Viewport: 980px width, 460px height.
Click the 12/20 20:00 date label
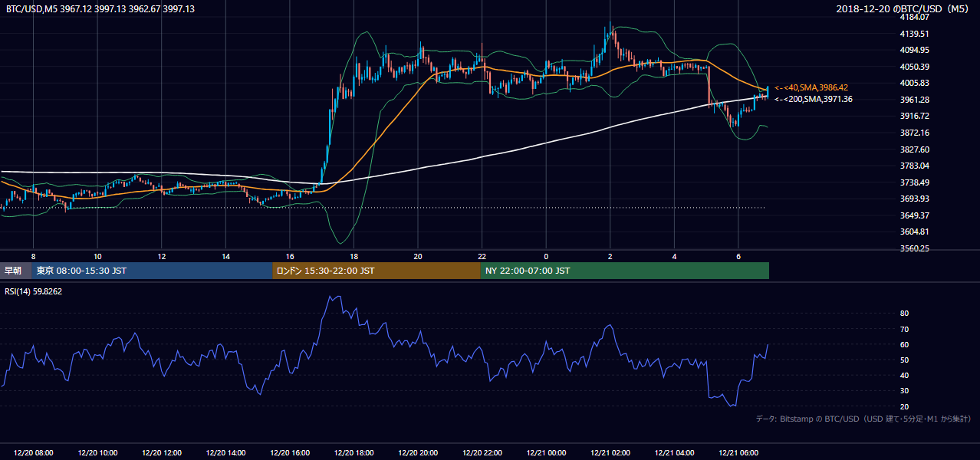click(418, 453)
